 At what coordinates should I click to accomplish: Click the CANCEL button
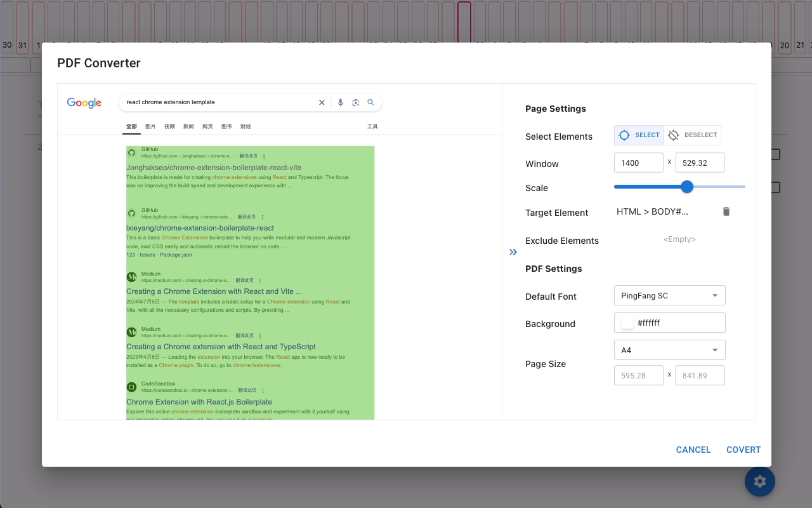tap(693, 450)
